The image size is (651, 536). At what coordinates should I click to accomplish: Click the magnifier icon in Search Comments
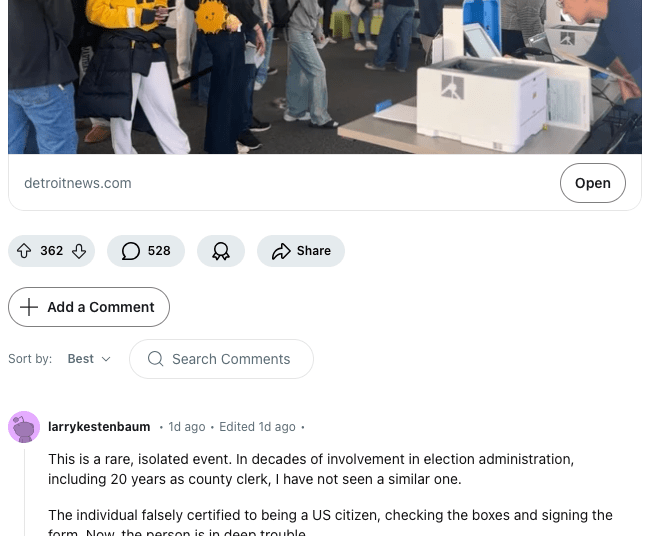[156, 359]
